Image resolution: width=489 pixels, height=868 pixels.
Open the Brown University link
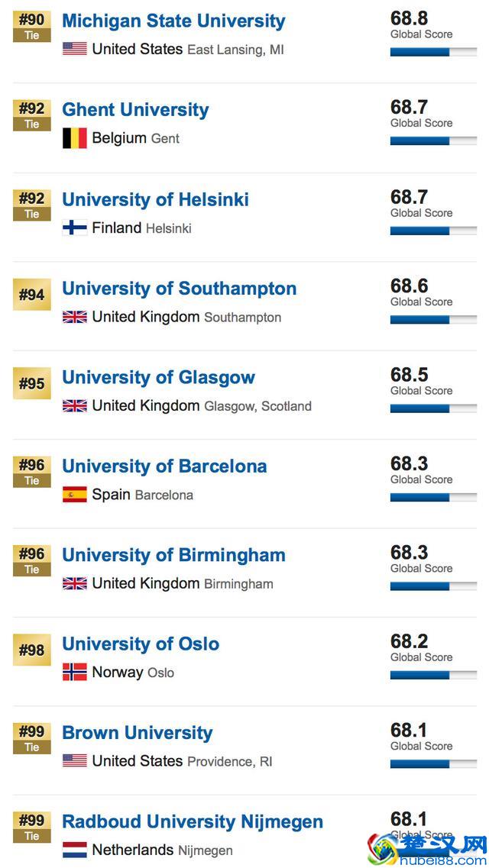(x=137, y=732)
